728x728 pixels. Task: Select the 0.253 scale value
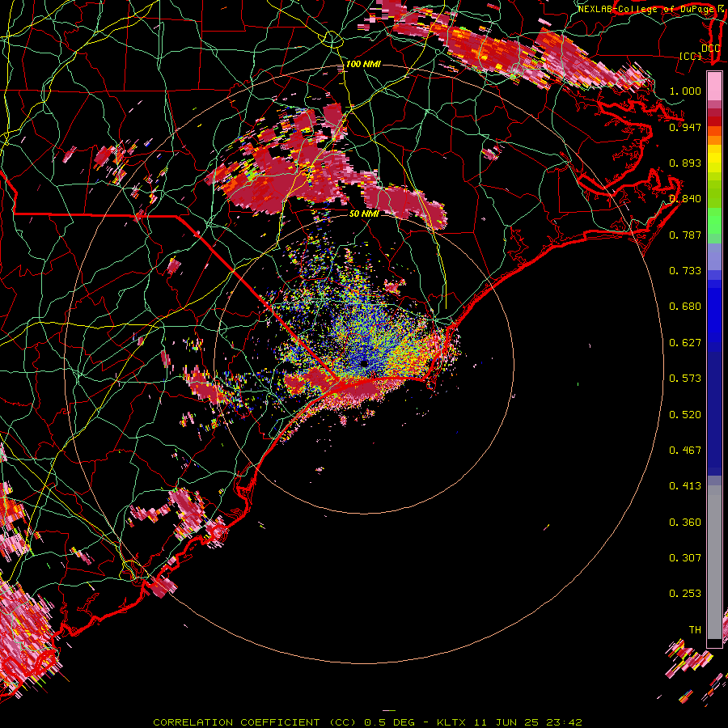click(685, 594)
